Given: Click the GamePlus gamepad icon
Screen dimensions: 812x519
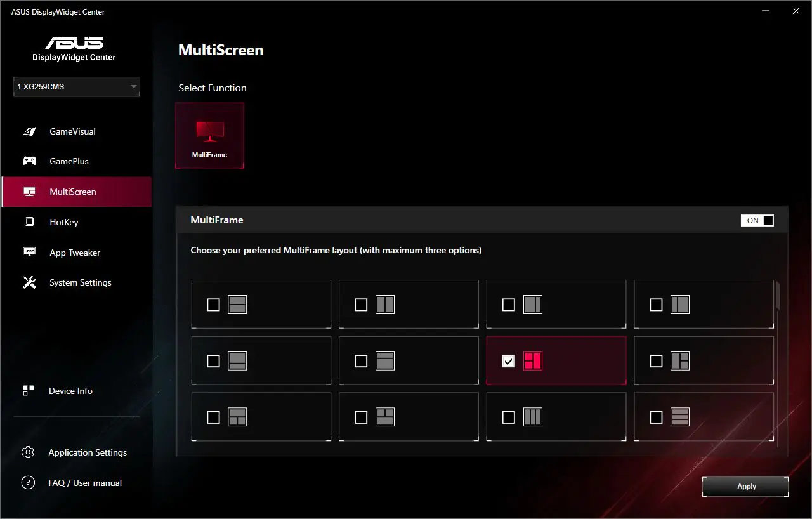Looking at the screenshot, I should (x=29, y=161).
